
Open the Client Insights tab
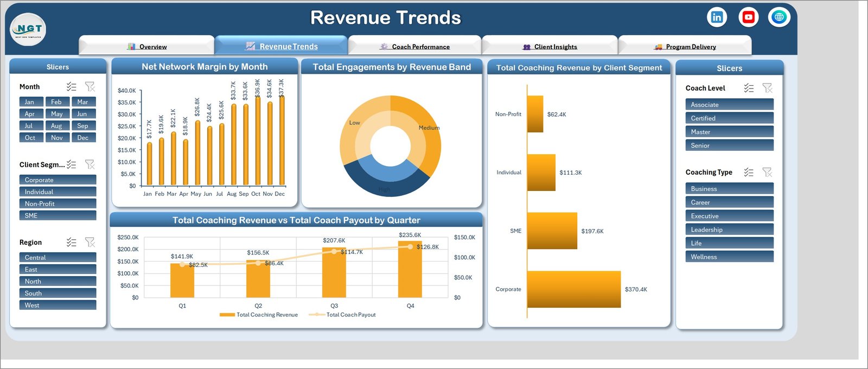(550, 46)
